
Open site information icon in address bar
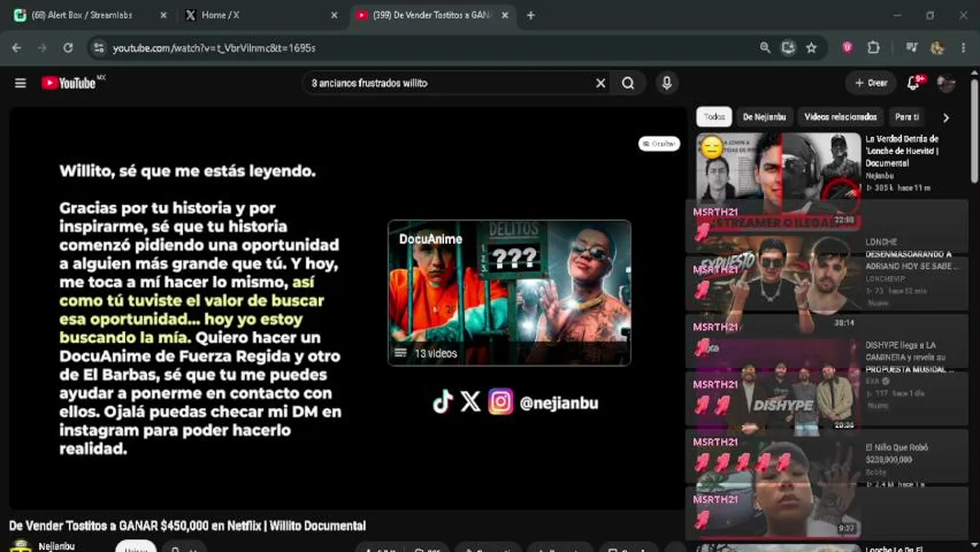[x=97, y=48]
